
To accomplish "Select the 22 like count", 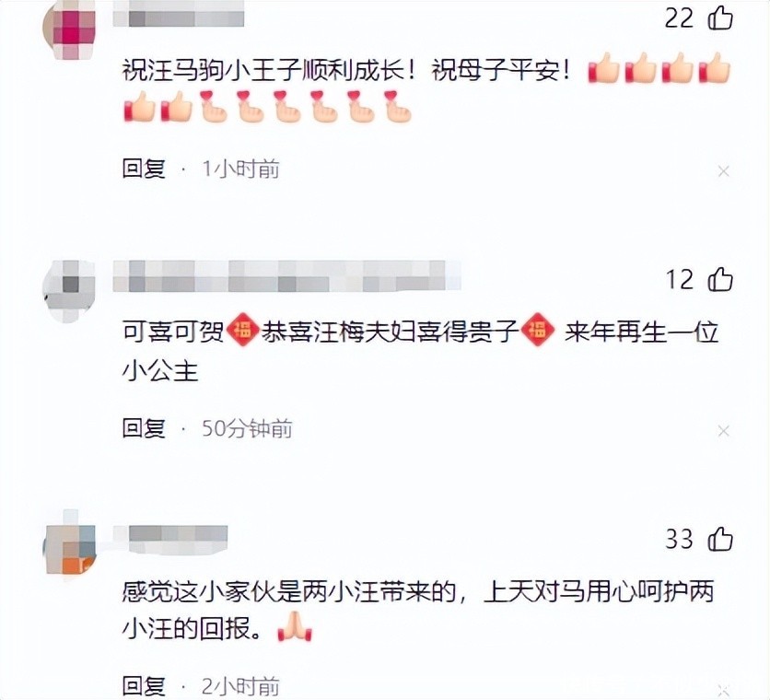I will pyautogui.click(x=679, y=18).
